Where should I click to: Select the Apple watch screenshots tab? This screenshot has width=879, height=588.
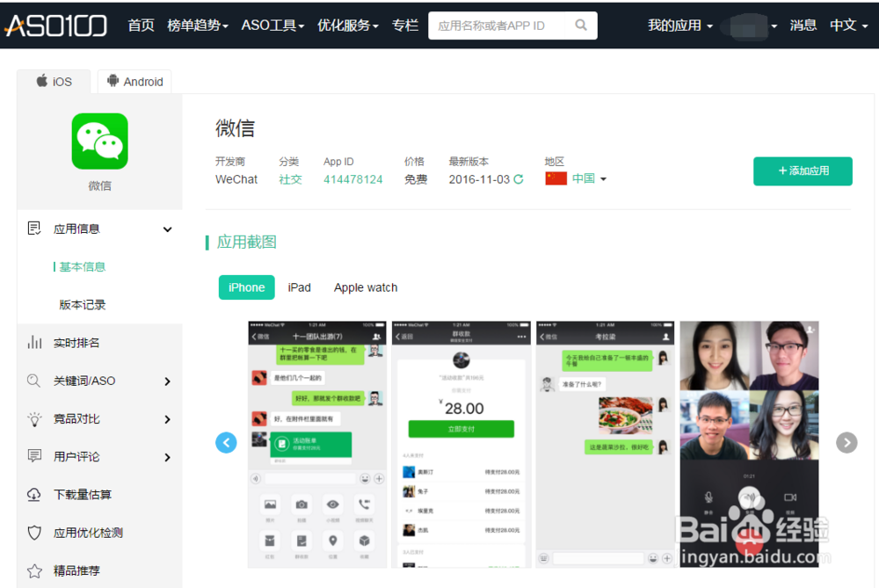[x=366, y=287]
